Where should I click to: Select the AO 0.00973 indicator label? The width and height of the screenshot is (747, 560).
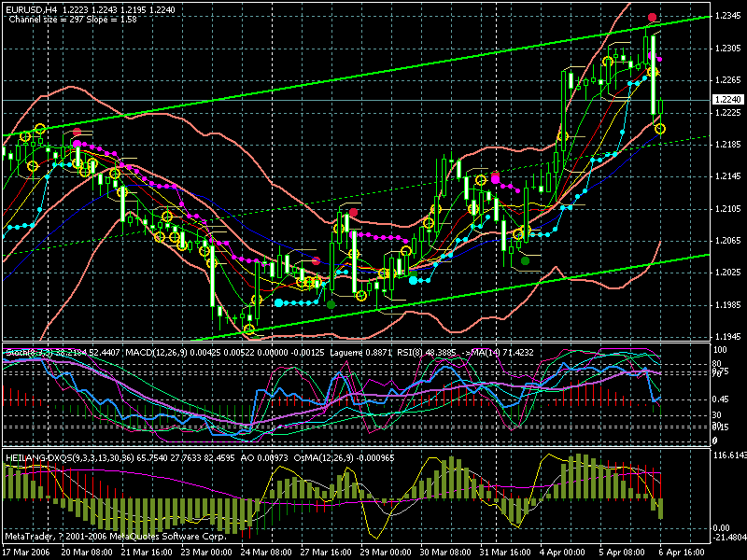(264, 458)
